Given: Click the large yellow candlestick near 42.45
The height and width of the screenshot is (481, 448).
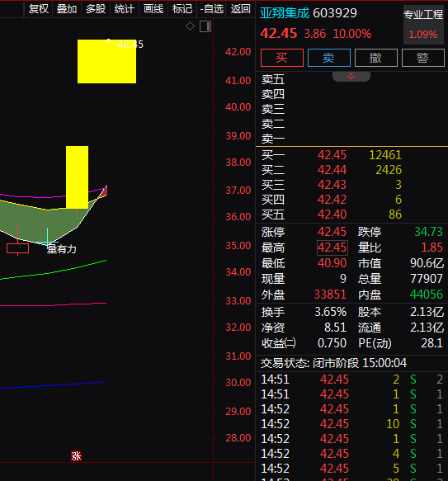Looking at the screenshot, I should [106, 61].
